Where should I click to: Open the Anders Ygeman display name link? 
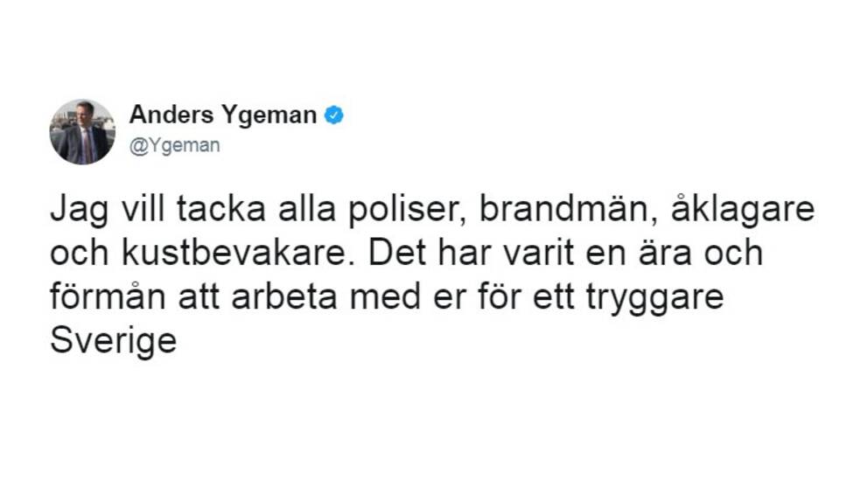(x=222, y=115)
